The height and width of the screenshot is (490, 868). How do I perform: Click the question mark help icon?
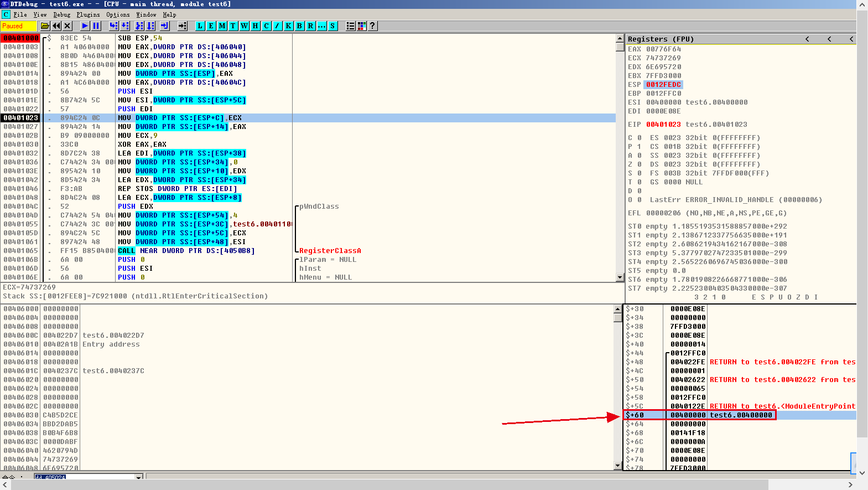coord(373,26)
